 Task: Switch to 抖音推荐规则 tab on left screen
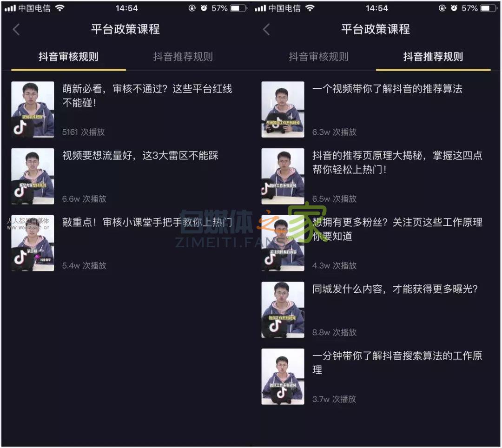[x=183, y=57]
